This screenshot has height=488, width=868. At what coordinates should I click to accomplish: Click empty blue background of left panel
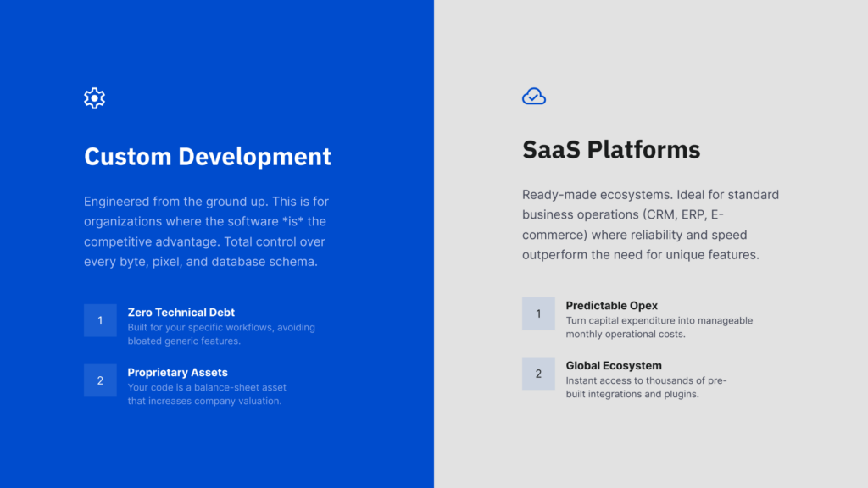(254, 449)
